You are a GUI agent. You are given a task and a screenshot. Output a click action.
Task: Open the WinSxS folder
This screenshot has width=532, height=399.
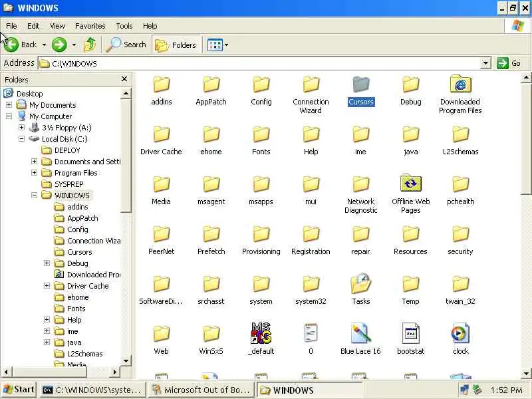tap(211, 334)
